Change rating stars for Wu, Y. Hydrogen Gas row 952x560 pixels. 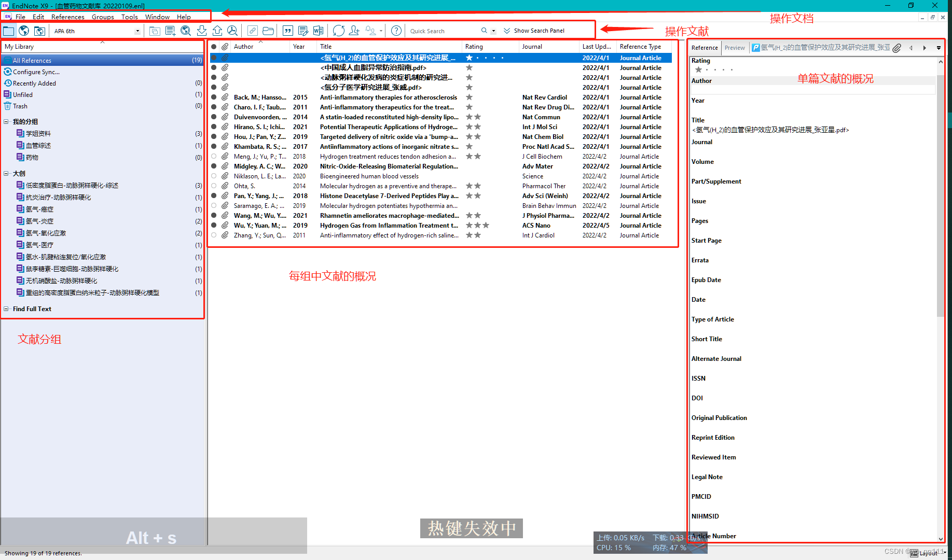pyautogui.click(x=477, y=226)
